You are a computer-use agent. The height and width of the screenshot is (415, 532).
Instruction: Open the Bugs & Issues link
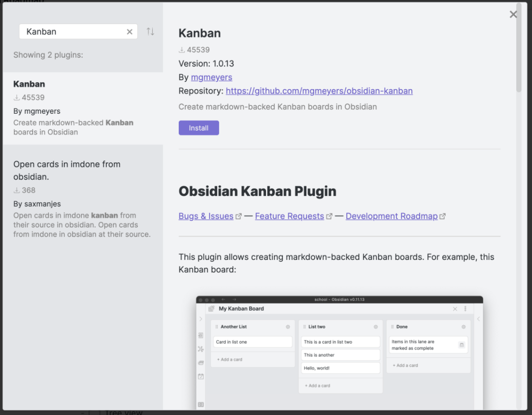(x=206, y=216)
